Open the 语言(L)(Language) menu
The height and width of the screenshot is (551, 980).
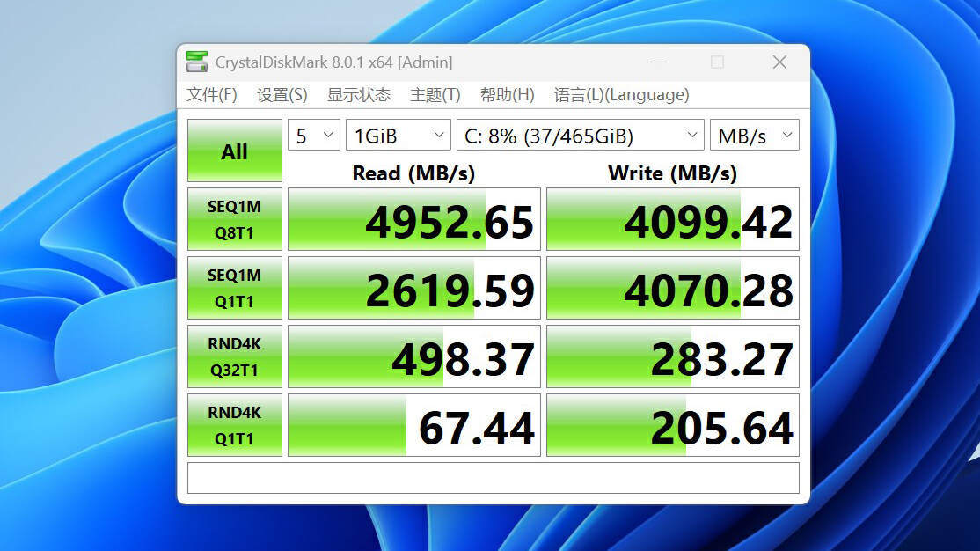[621, 94]
